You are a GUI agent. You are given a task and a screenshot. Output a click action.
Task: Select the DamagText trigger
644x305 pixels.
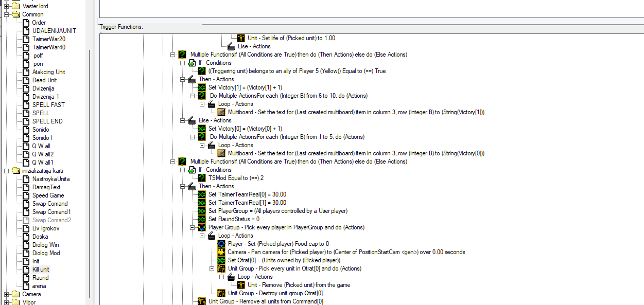(x=46, y=187)
